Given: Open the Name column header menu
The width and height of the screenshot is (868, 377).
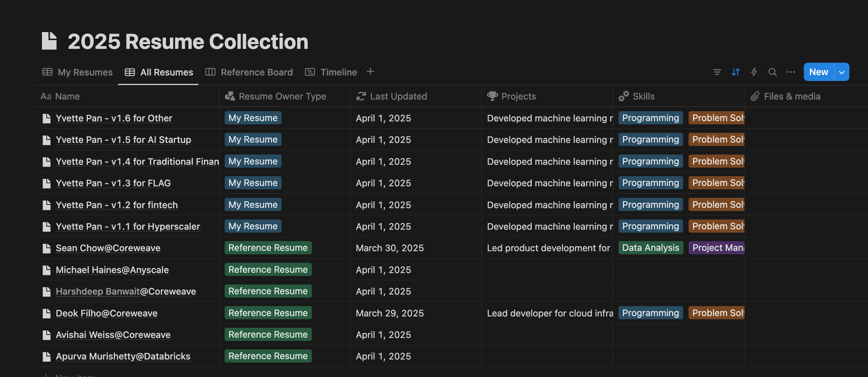Looking at the screenshot, I should (127, 96).
